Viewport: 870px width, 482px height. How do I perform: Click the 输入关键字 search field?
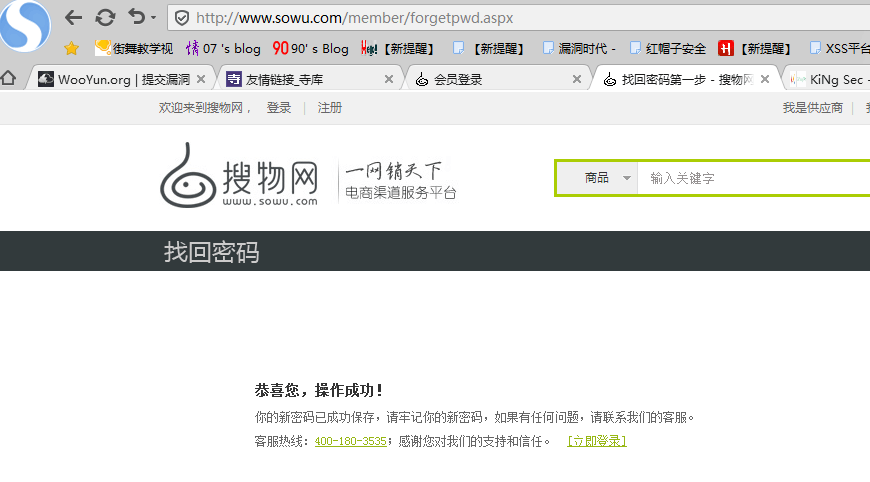[x=753, y=178]
